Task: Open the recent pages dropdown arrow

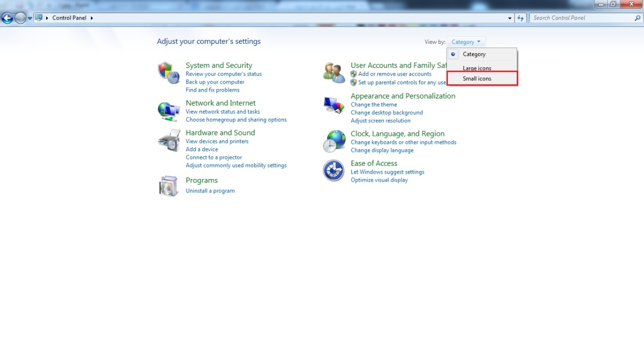Action: (x=30, y=18)
